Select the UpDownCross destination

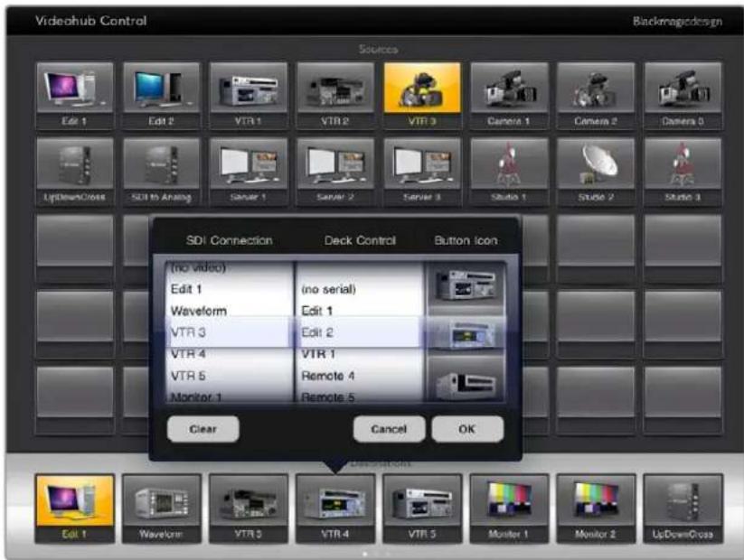[x=683, y=509]
